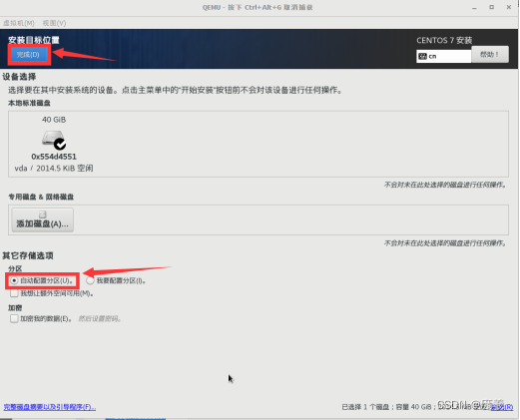Click the 刷新(R) link at bottom right
Viewport: 520px width, 420px height.
pyautogui.click(x=502, y=407)
